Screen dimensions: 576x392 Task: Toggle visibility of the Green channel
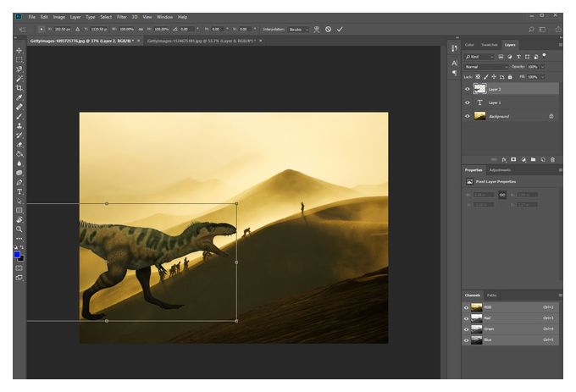[467, 329]
